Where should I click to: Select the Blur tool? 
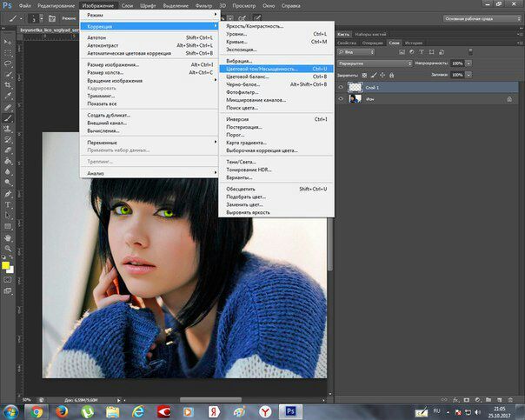(8, 171)
